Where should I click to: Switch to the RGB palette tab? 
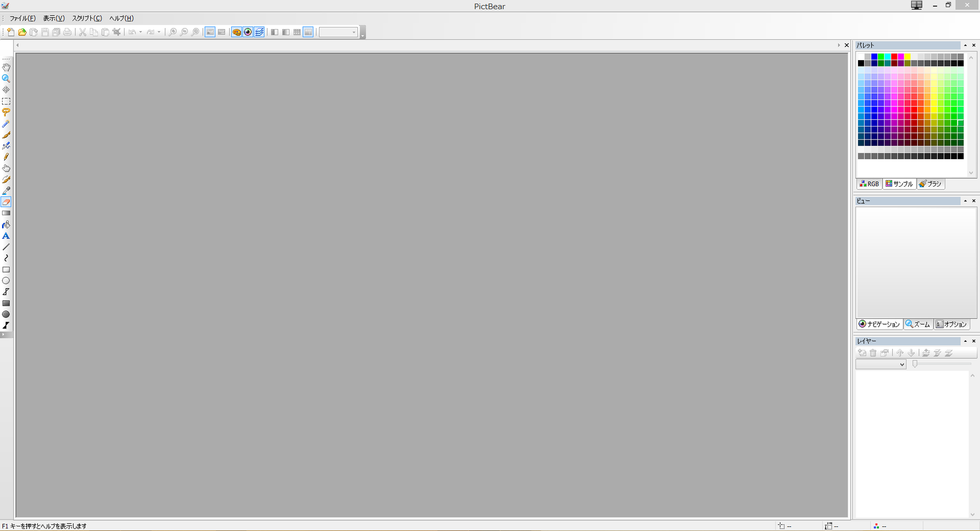869,184
